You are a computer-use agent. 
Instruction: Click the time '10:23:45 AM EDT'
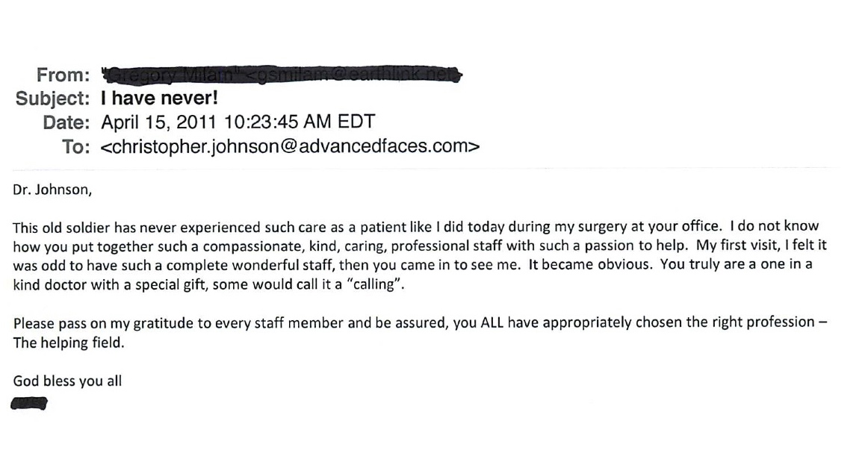point(300,122)
